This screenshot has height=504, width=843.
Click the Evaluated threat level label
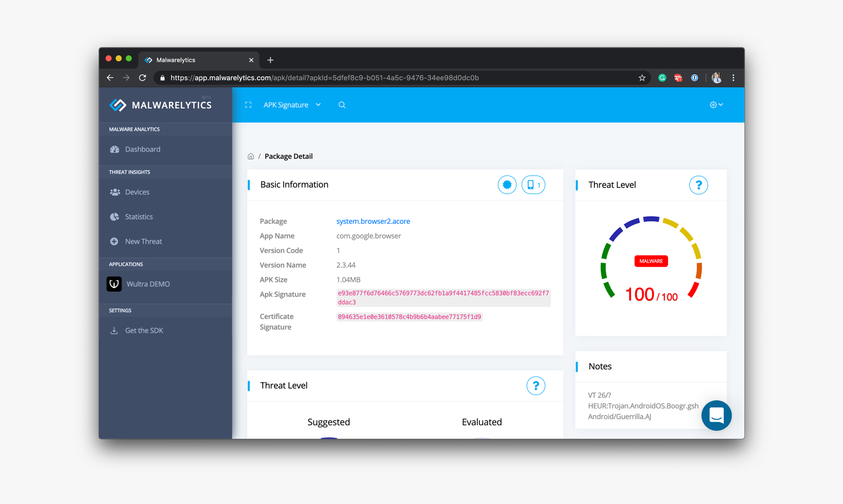click(482, 422)
